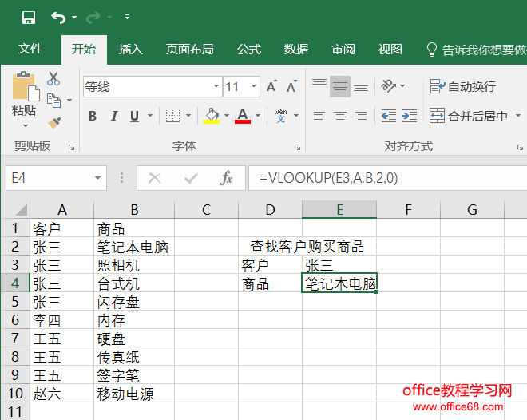Click the text Orientation icon
527x420 pixels.
coord(388,86)
